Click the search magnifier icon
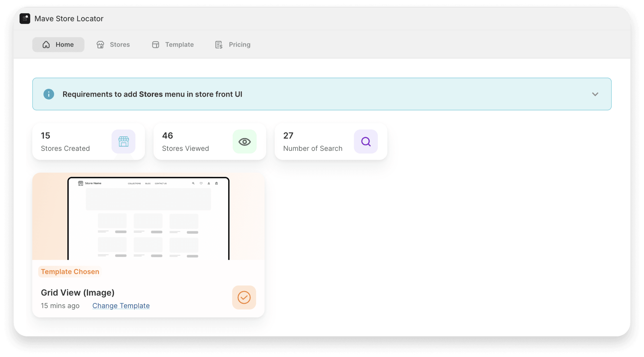Image resolution: width=644 pixels, height=357 pixels. click(366, 141)
